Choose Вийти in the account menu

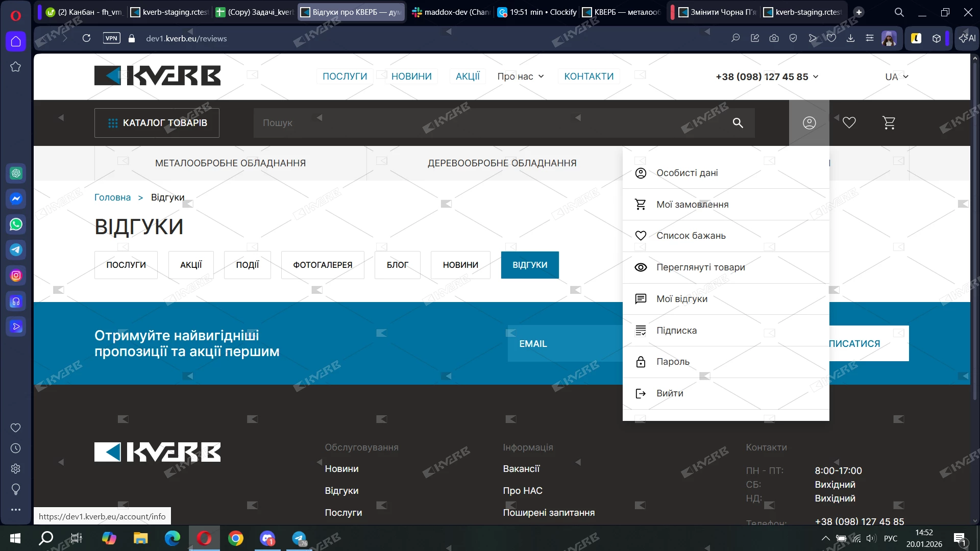click(670, 393)
